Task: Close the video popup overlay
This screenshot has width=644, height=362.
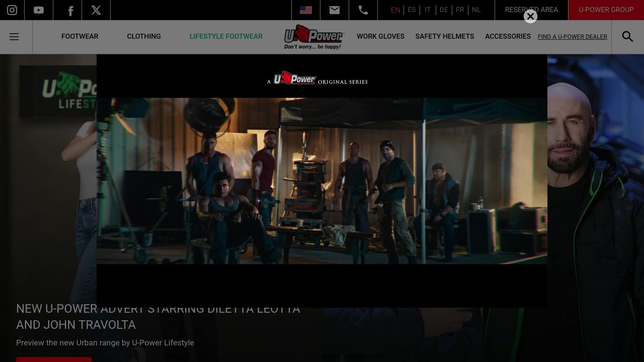Action: pos(530,16)
